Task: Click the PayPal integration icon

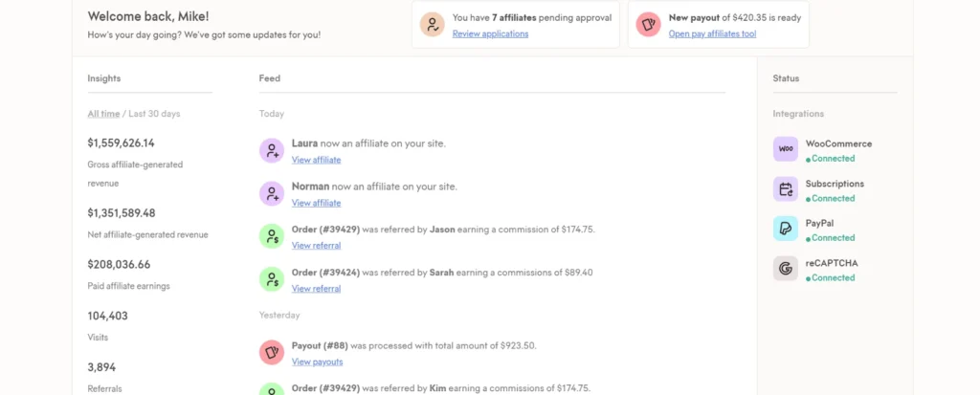Action: coord(786,229)
